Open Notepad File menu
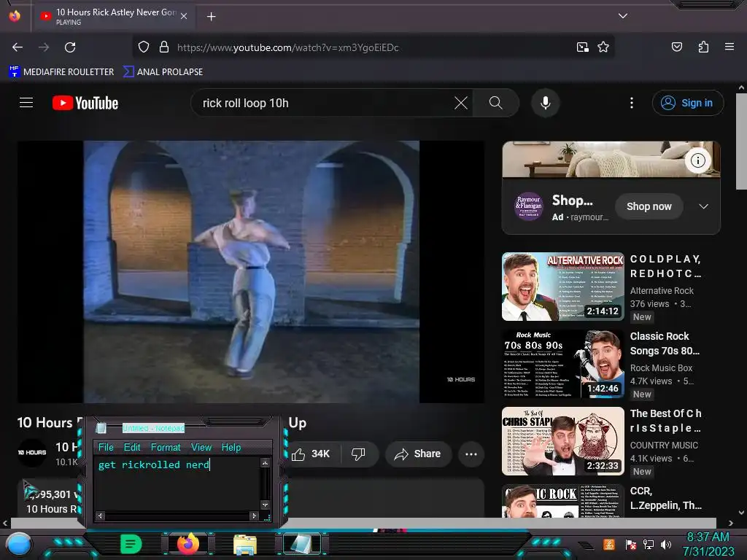Image resolution: width=747 pixels, height=560 pixels. (x=106, y=447)
